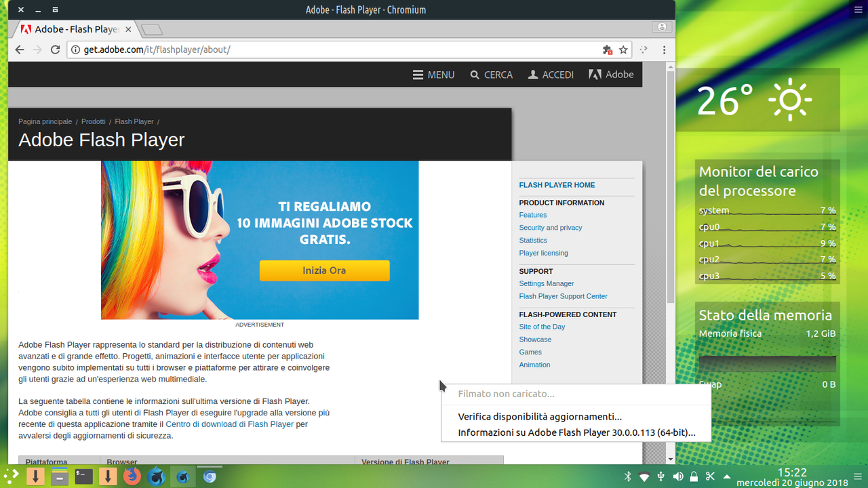Click ACCEDI to sign in

click(x=551, y=75)
